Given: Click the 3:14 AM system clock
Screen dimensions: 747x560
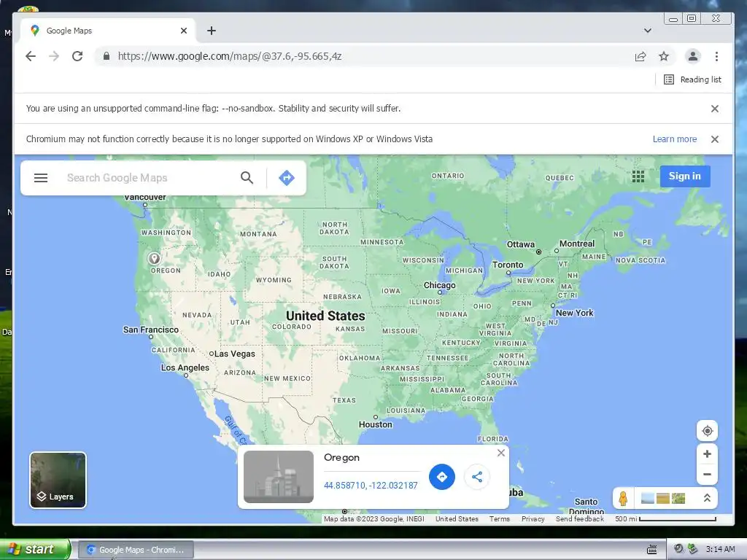Looking at the screenshot, I should [720, 549].
